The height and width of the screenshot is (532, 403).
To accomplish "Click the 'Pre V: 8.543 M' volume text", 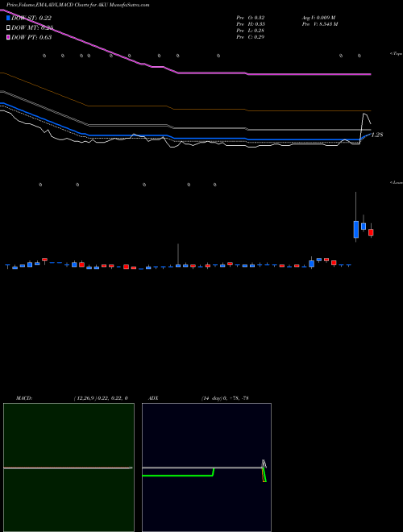I will tap(320, 23).
